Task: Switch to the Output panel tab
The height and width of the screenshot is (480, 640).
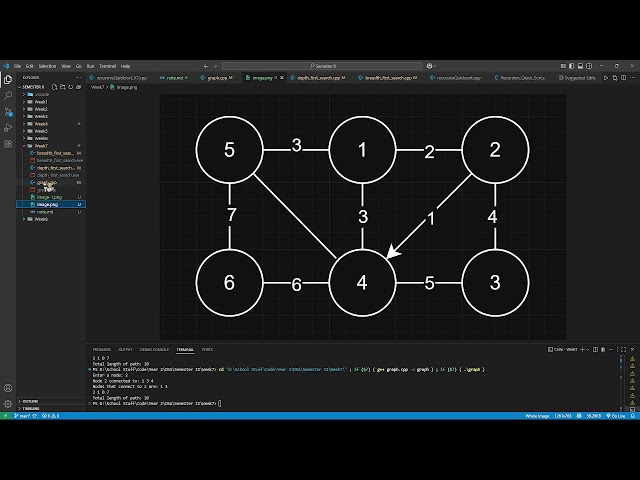Action: tap(125, 349)
